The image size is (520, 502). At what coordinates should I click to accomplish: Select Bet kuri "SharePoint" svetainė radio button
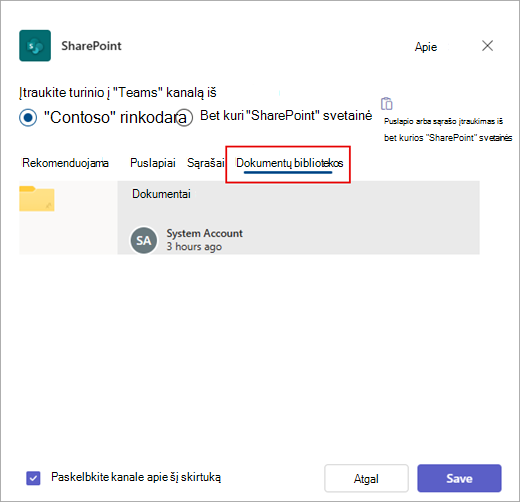(x=184, y=117)
